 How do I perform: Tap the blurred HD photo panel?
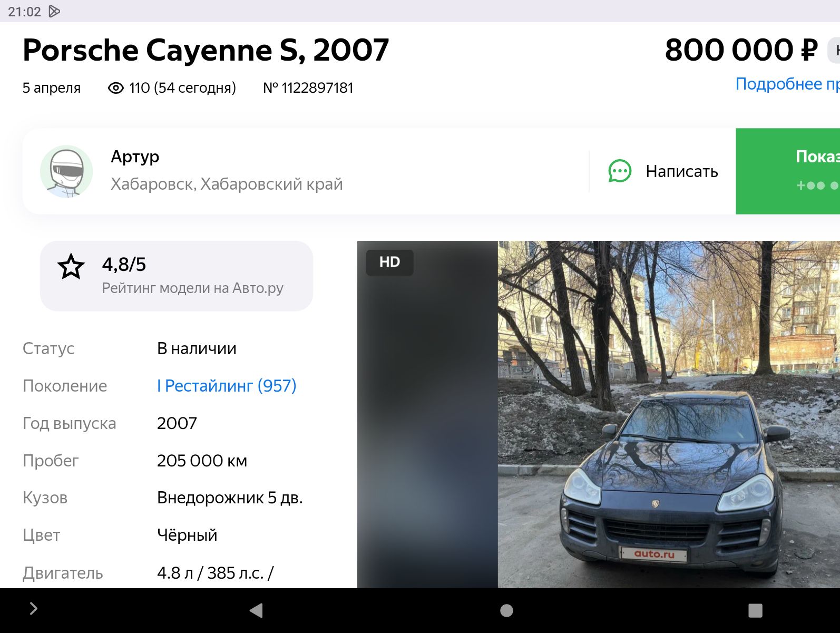(427, 414)
